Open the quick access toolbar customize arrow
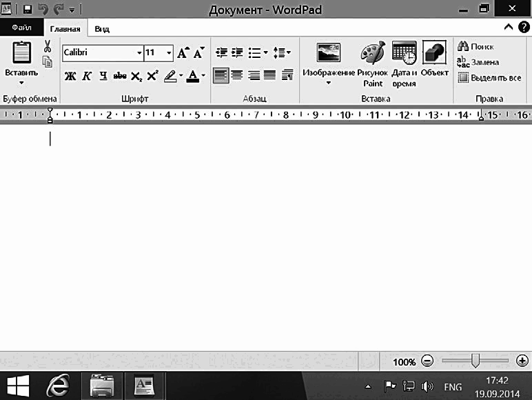 point(72,10)
